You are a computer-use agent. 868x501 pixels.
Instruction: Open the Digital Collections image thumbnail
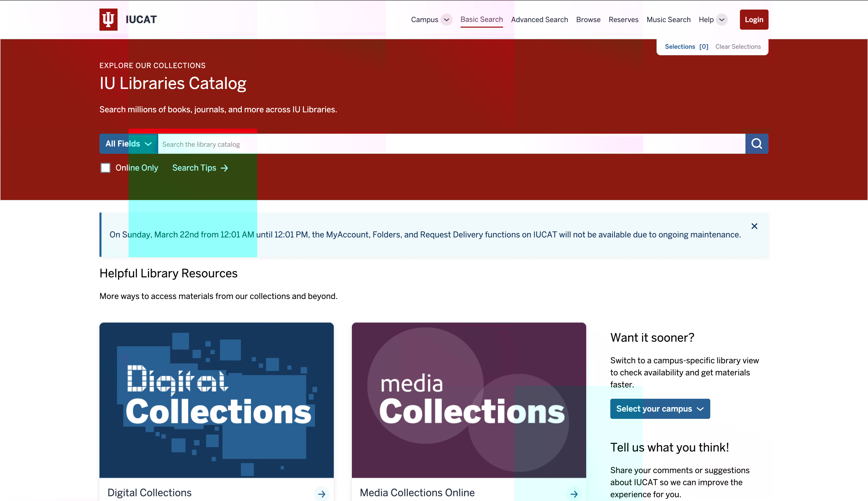click(216, 400)
